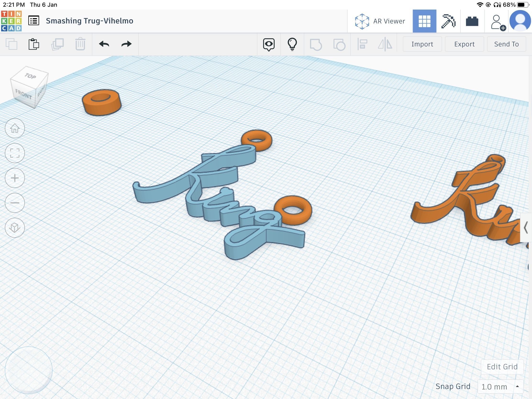Click the Align tool icon
This screenshot has width=532, height=399.
point(362,44)
